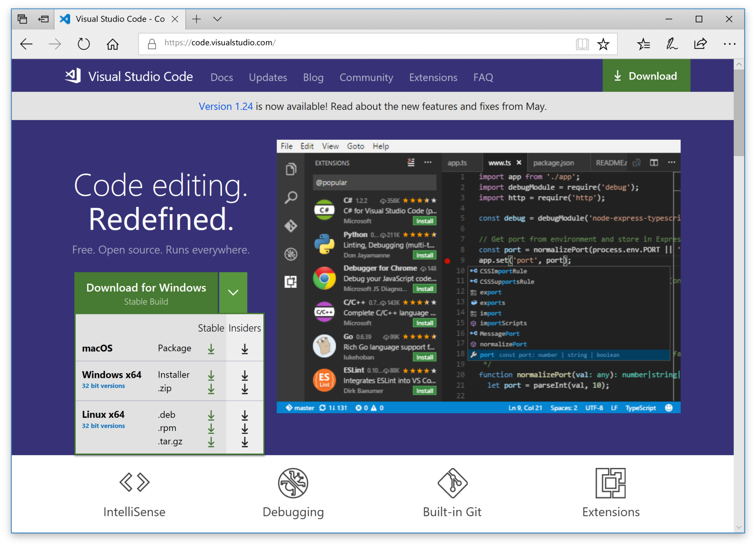Screen dimensions: 756x547
Task: Open reading view book icon in address bar
Action: 582,44
